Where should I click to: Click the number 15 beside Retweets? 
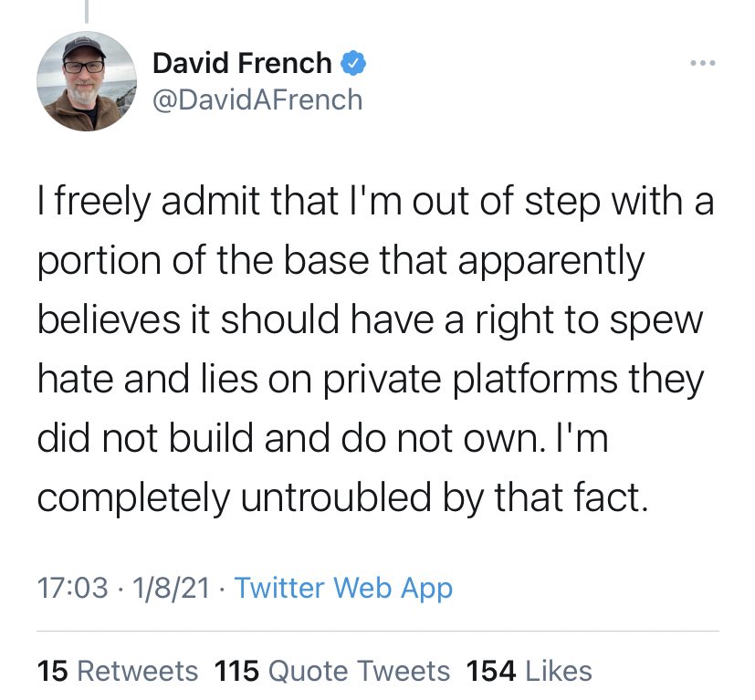53,671
